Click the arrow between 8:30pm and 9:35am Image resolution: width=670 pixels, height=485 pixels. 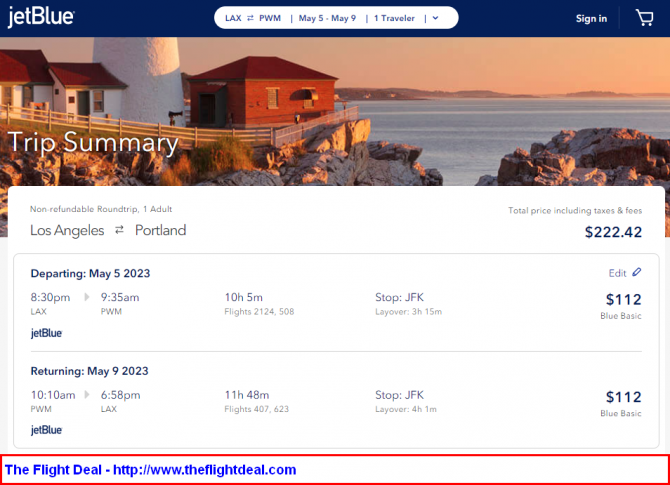click(86, 297)
